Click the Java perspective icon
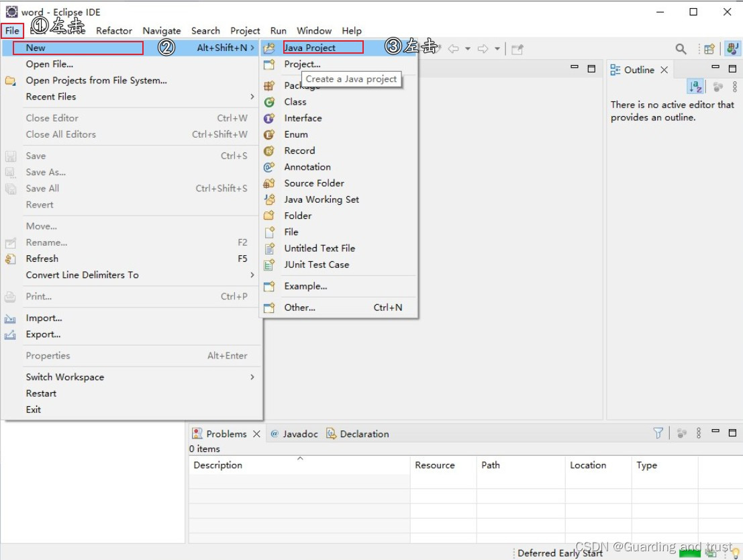 tap(732, 49)
